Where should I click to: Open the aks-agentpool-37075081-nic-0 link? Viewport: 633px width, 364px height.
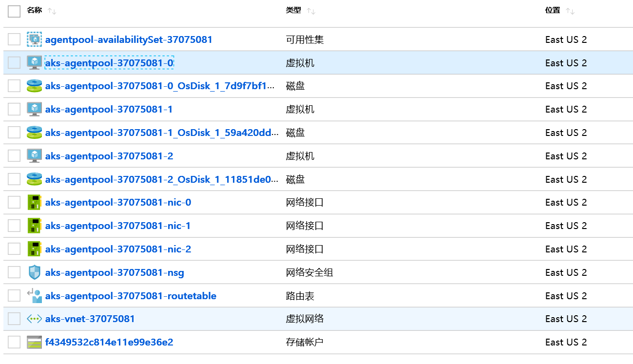pos(118,203)
